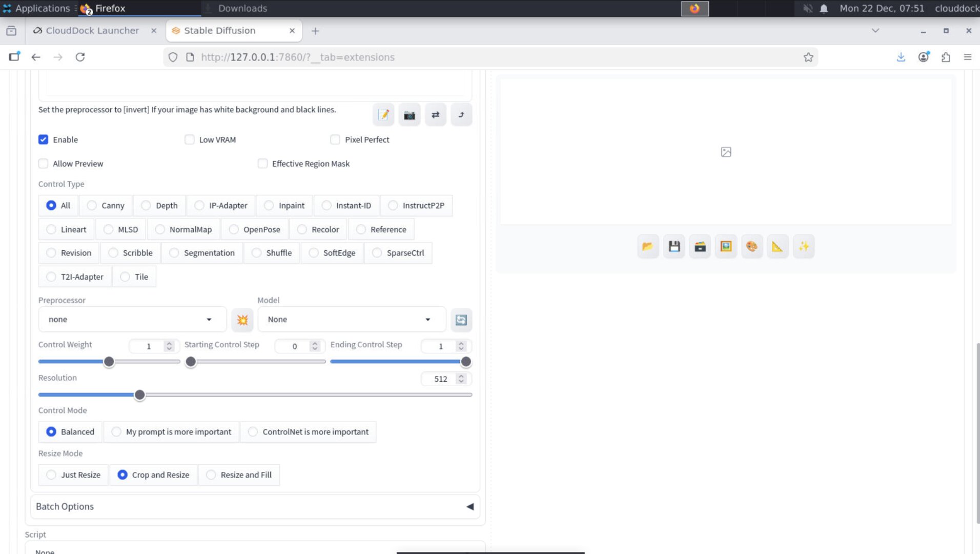980x554 pixels.
Task: Open the output folder icon
Action: pyautogui.click(x=648, y=246)
